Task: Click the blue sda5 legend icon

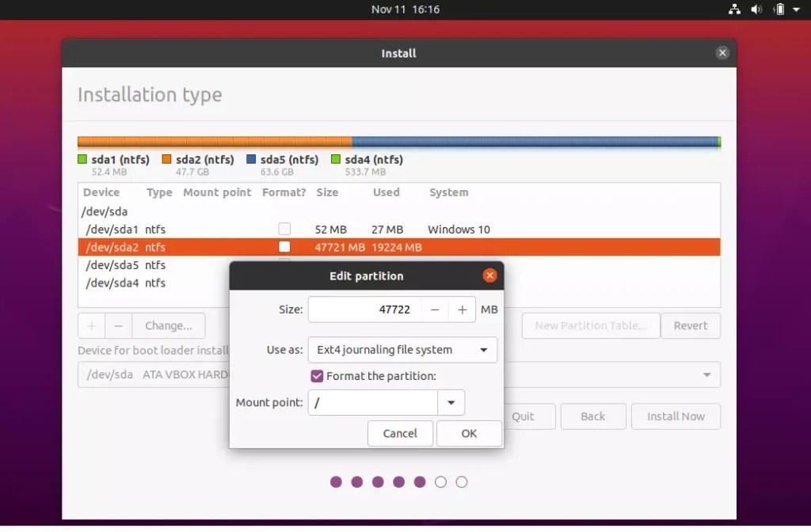Action: tap(252, 159)
